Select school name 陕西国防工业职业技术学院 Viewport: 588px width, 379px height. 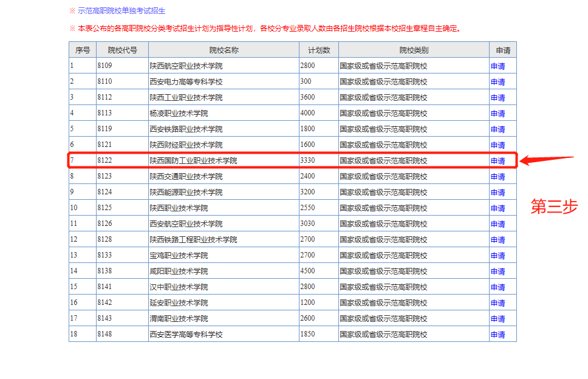[x=194, y=161]
